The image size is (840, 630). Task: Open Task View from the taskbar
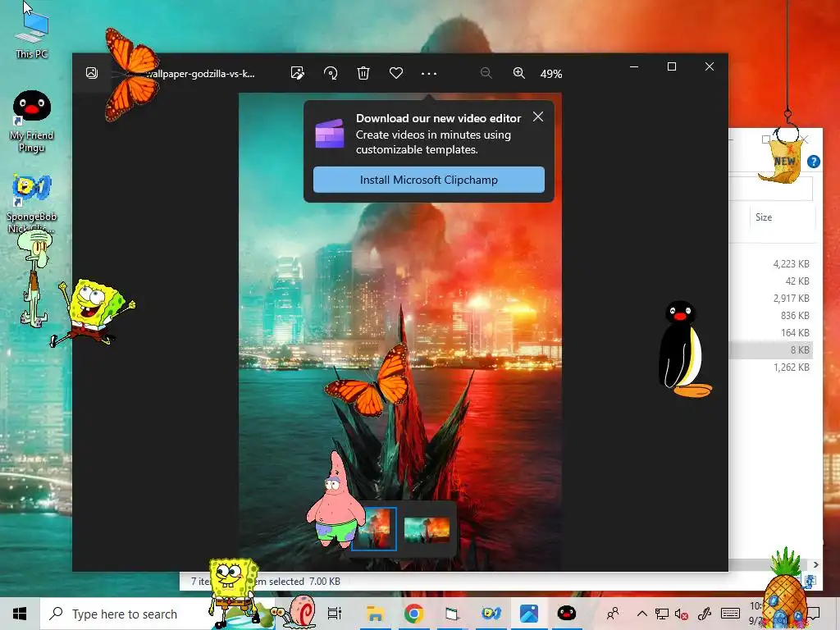(335, 614)
